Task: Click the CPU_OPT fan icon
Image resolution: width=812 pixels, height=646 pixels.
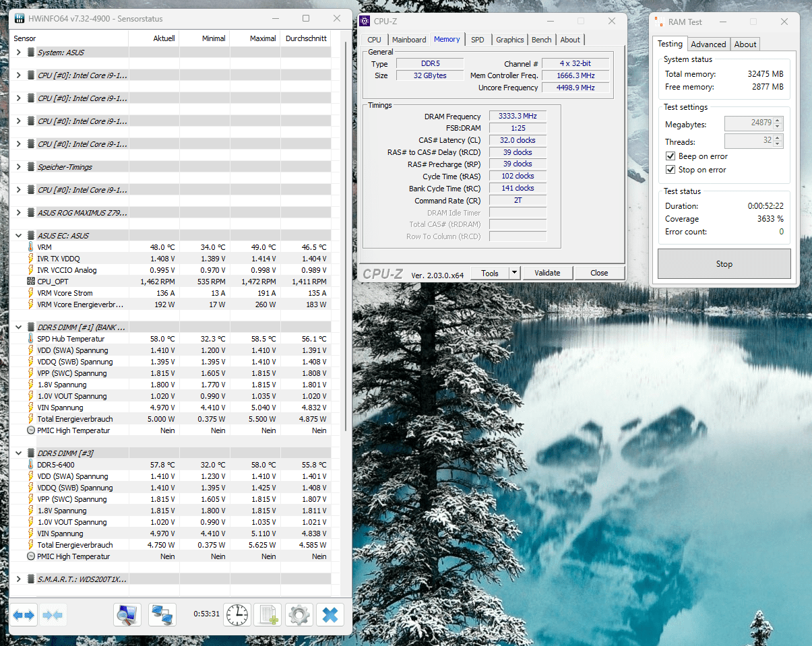Action: pos(31,282)
